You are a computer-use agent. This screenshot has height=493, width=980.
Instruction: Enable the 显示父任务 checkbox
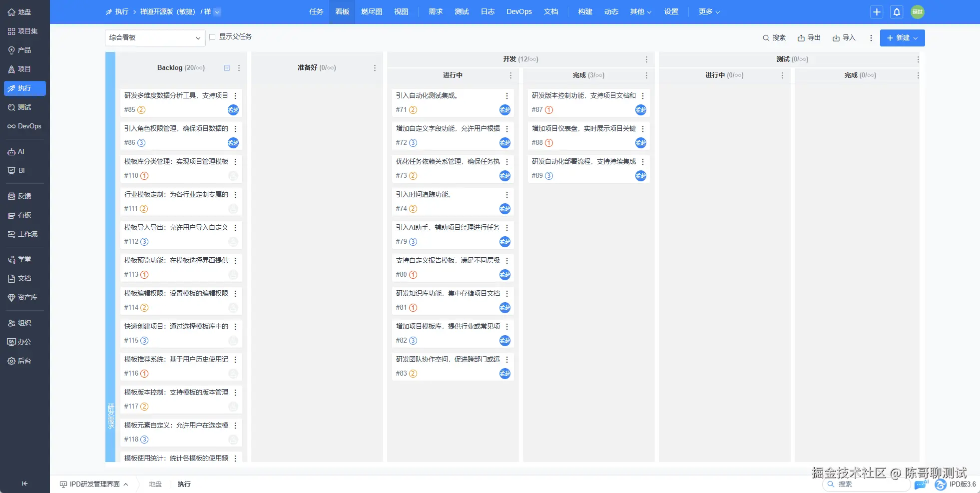(x=212, y=36)
